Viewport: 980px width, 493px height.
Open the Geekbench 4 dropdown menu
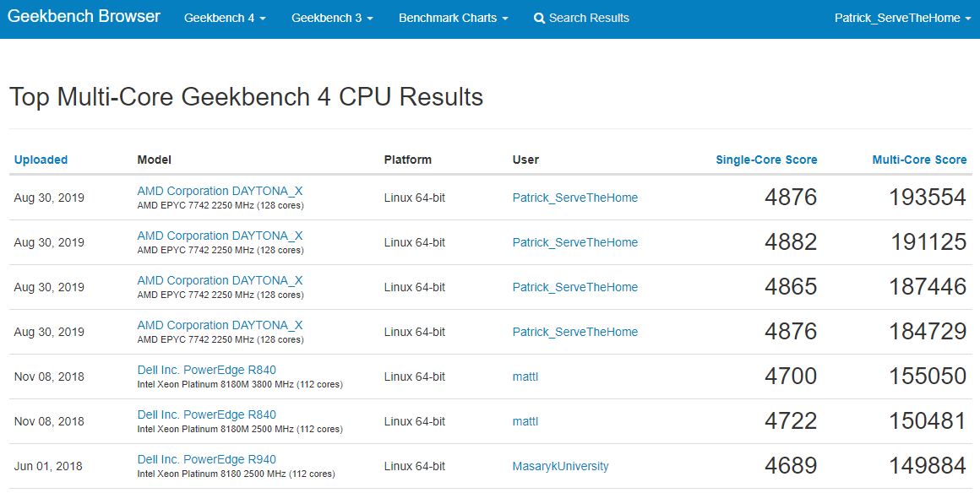(225, 18)
